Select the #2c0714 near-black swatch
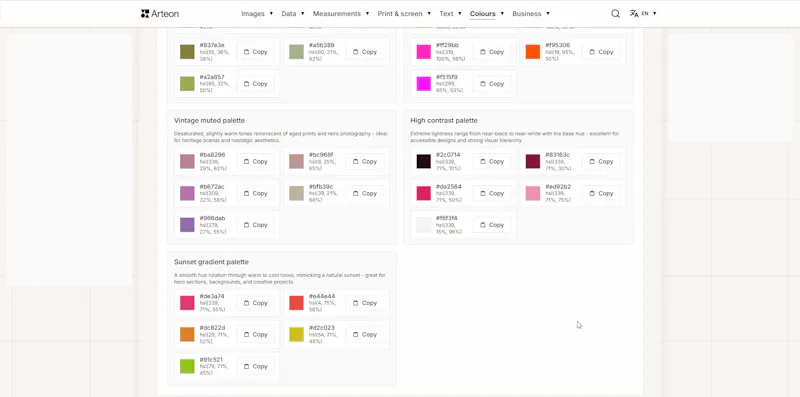The height and width of the screenshot is (397, 800). click(x=423, y=162)
